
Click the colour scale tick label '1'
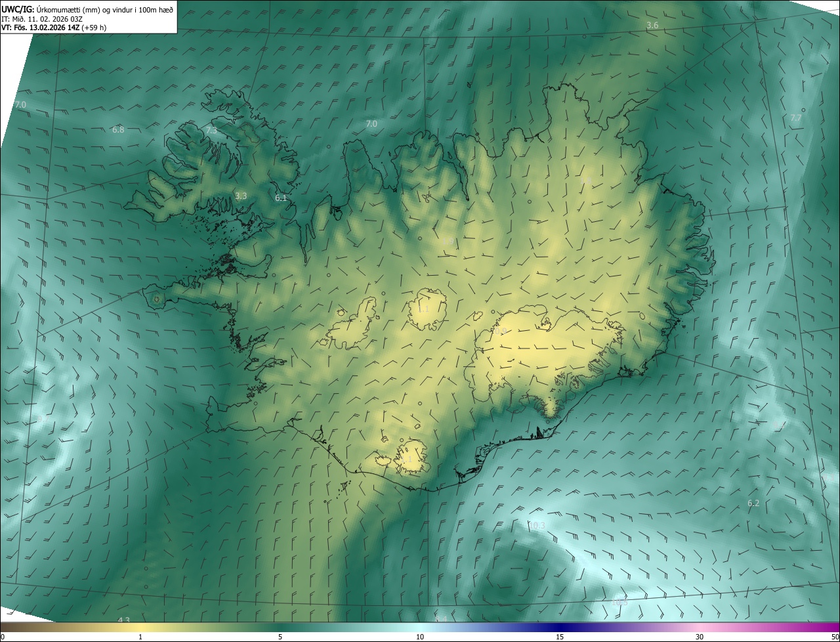pyautogui.click(x=140, y=637)
